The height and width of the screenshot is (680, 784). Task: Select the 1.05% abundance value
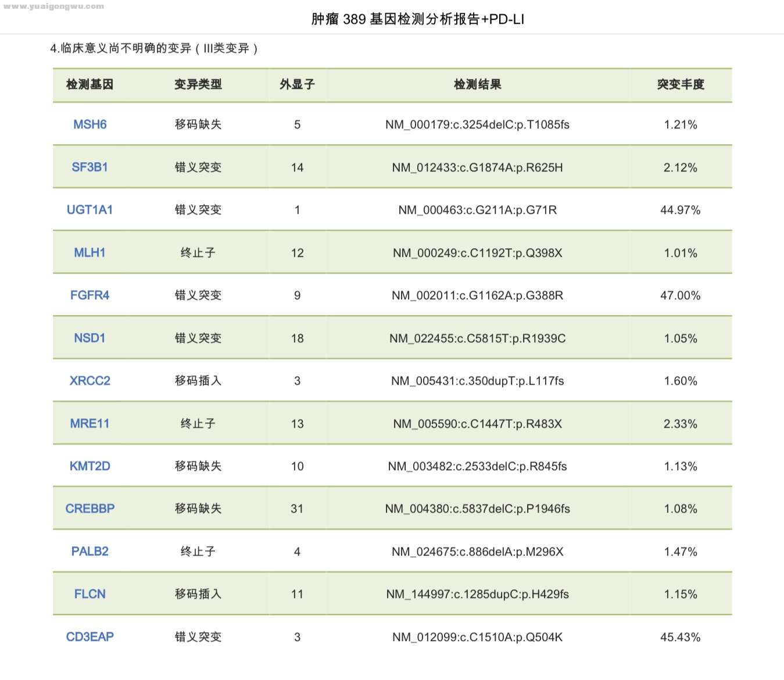coord(681,338)
